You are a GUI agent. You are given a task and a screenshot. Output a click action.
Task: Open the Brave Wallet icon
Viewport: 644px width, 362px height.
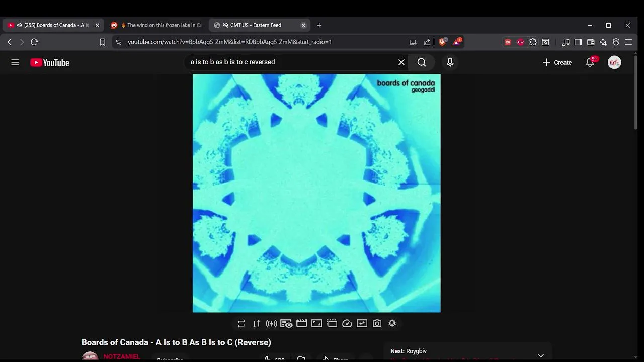coord(591,42)
